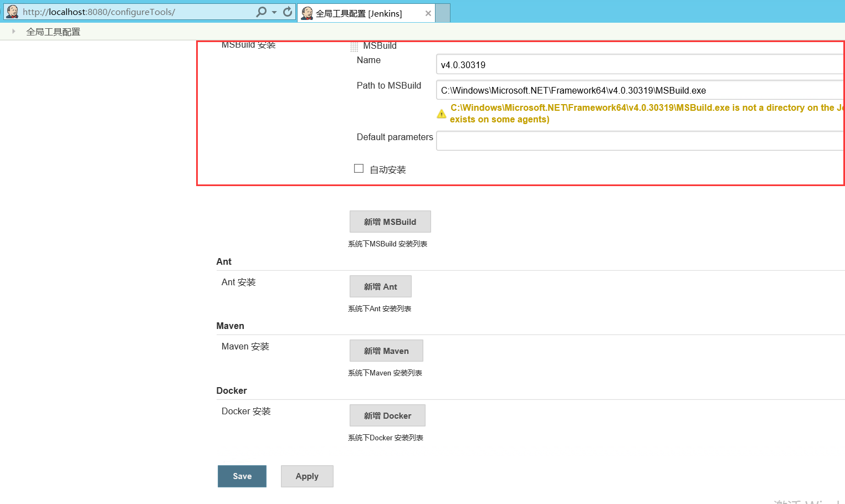Click the 新增 Maven button

[x=386, y=350]
